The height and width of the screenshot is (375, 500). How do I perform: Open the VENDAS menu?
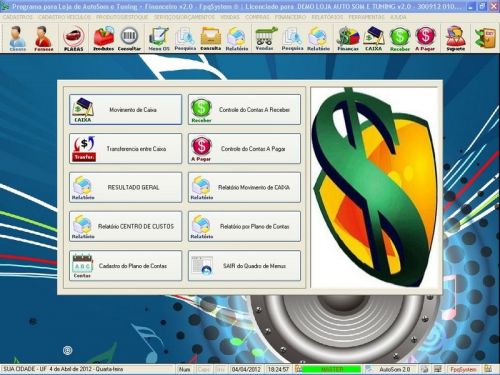[x=230, y=17]
